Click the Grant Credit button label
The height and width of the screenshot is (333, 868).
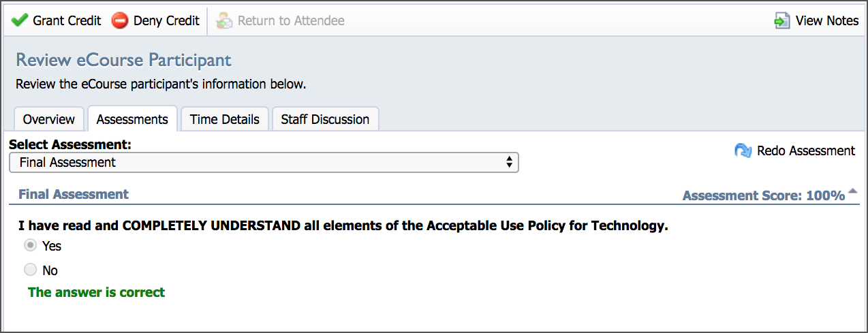point(67,20)
